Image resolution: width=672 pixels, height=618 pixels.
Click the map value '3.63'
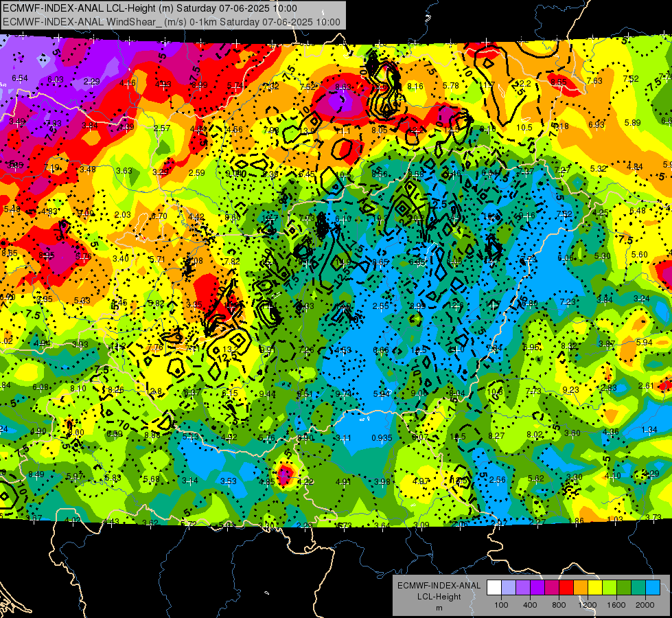pyautogui.click(x=124, y=171)
